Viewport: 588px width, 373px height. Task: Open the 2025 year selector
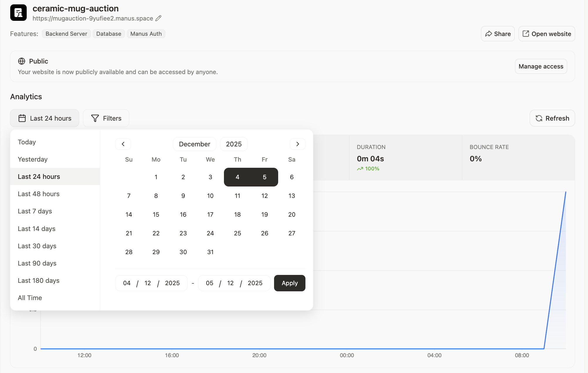coord(234,144)
